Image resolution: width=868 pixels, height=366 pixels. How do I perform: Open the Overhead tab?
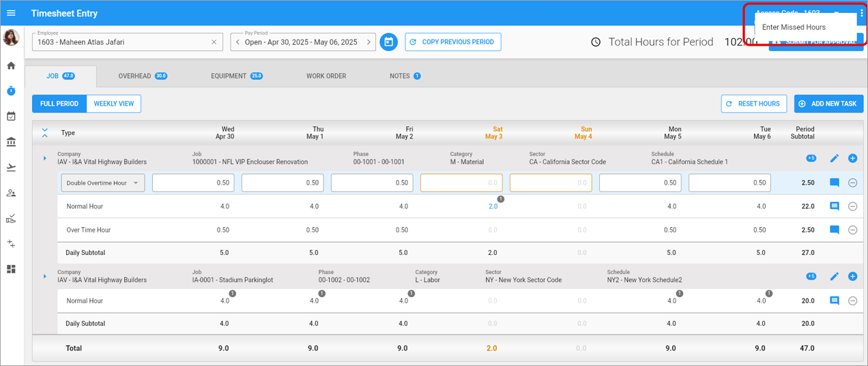[x=143, y=76]
